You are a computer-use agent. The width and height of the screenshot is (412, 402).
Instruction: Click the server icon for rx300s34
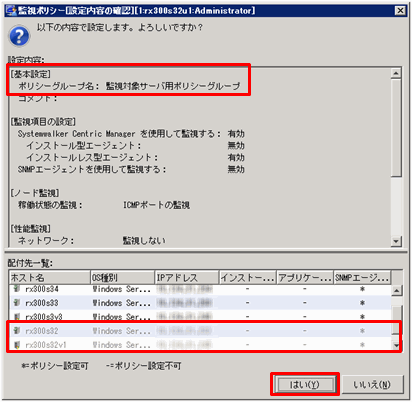(16, 289)
